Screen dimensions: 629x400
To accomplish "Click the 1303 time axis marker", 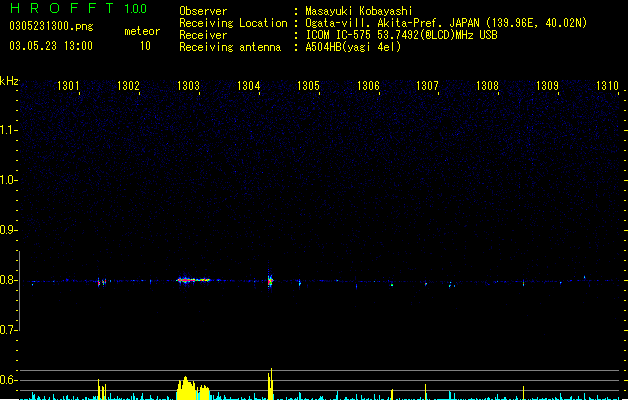I will (x=188, y=85).
